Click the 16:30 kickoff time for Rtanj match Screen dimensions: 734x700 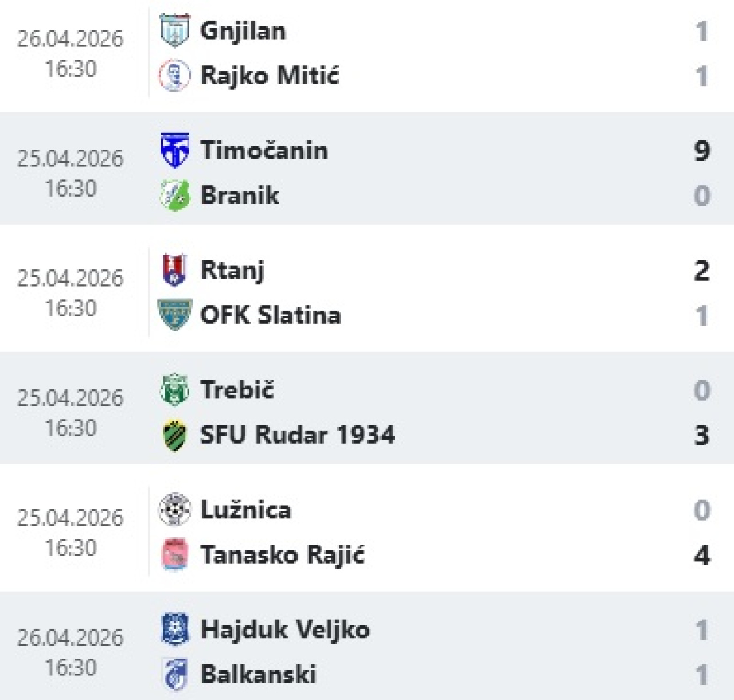(71, 308)
